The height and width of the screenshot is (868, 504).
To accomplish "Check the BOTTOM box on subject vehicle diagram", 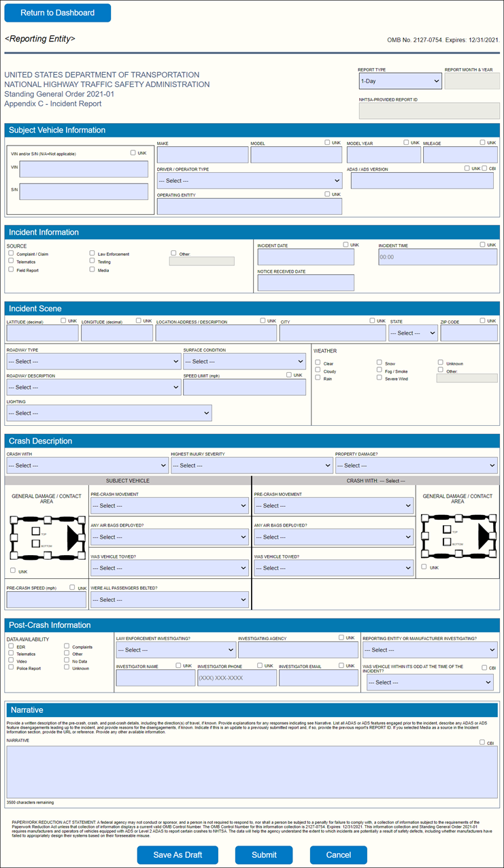I will (x=35, y=542).
